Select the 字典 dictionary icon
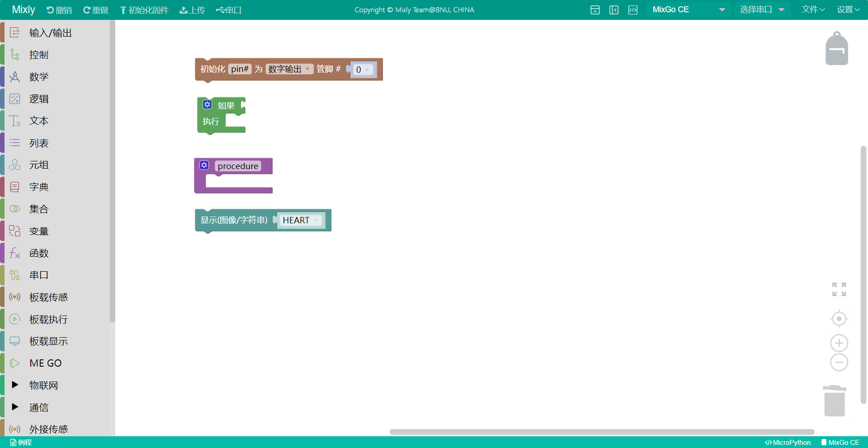 point(14,187)
